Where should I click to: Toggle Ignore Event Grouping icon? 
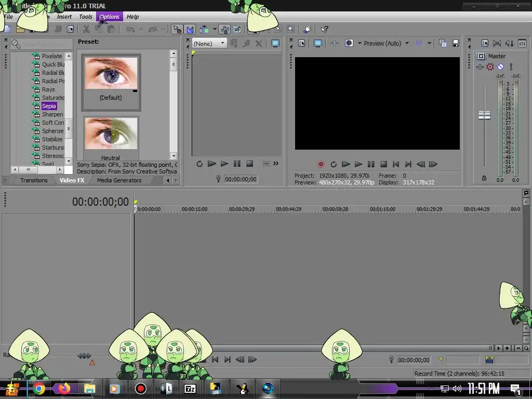tap(237, 29)
